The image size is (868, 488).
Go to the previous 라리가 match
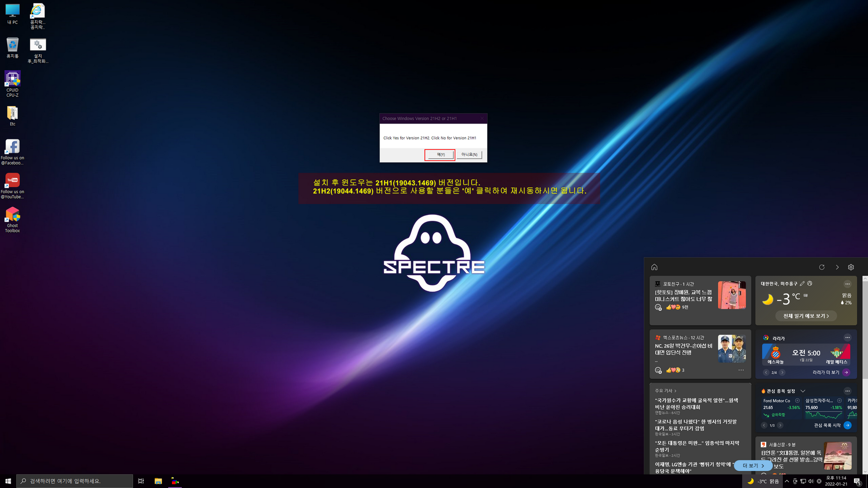[766, 372]
